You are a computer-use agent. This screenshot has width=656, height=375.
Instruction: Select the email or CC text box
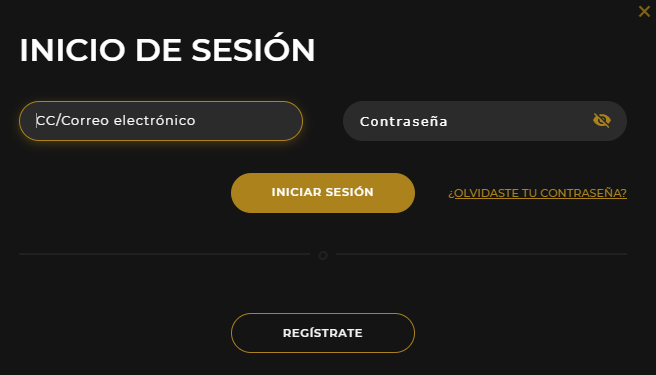point(161,121)
